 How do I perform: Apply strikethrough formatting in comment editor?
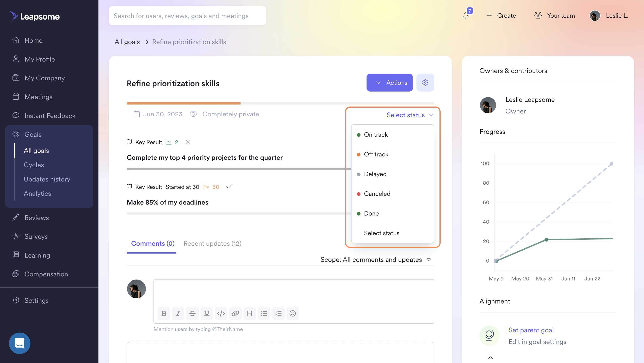click(x=192, y=313)
